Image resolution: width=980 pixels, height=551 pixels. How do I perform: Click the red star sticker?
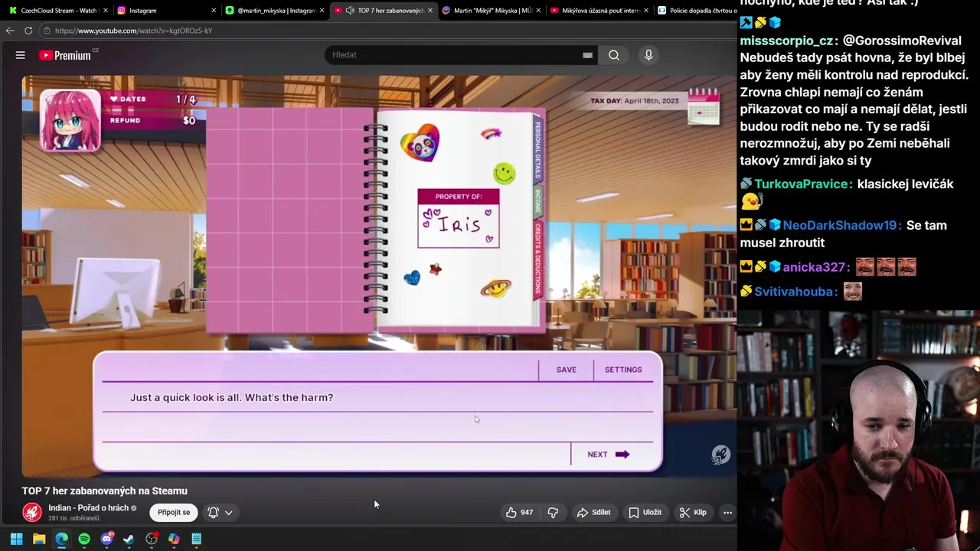point(435,269)
